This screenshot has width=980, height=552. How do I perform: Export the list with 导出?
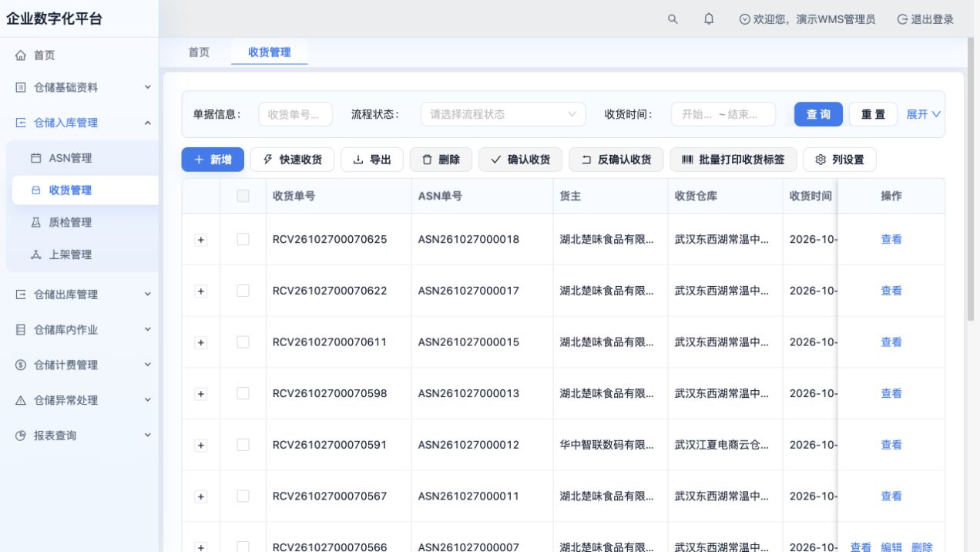372,160
